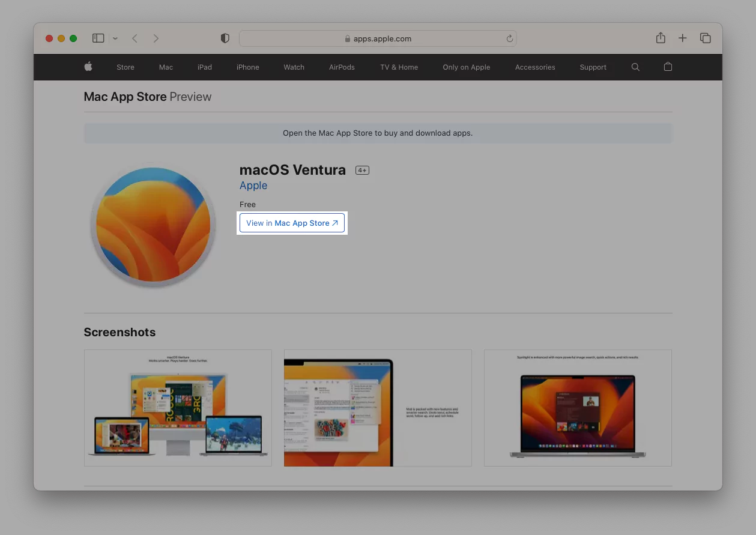Click the Safari Share icon

(x=661, y=38)
